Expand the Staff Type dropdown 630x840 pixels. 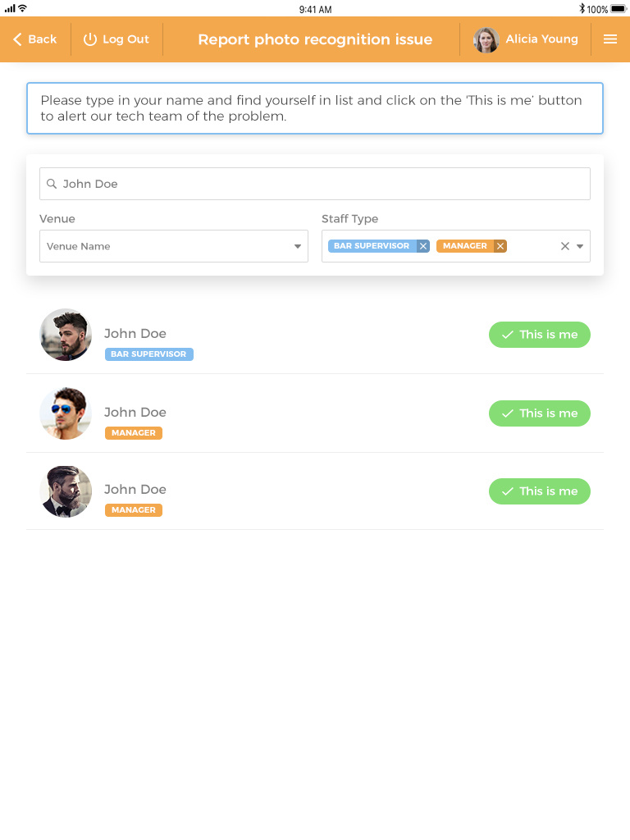(x=580, y=246)
